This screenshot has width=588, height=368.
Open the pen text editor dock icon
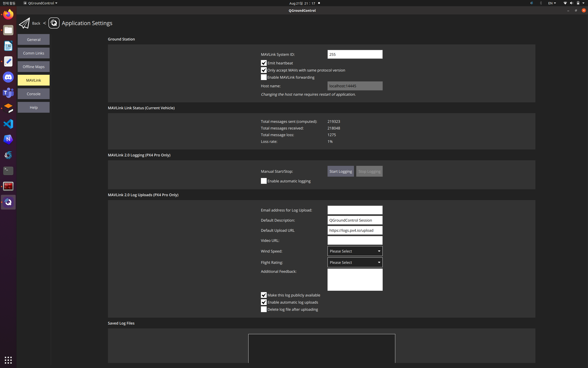click(x=8, y=61)
